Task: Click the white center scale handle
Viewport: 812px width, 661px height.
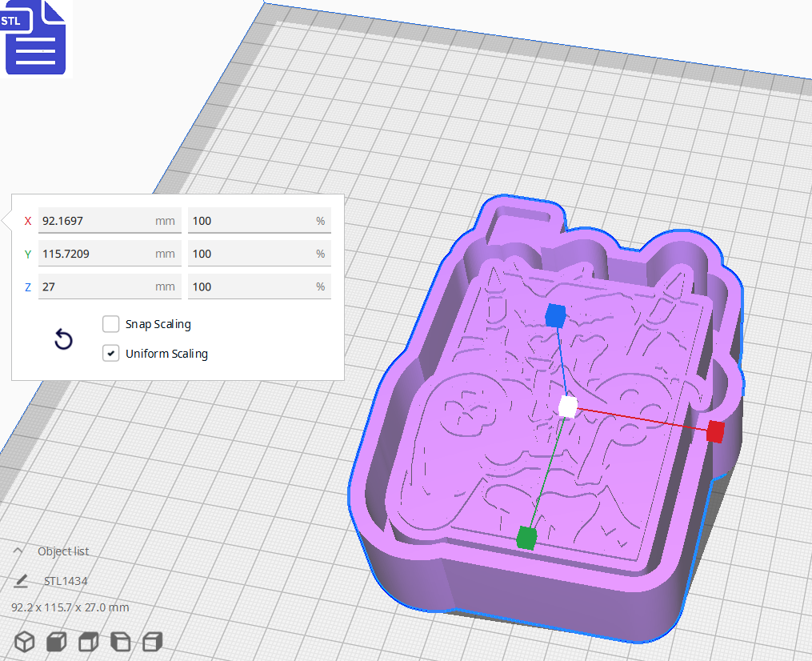Action: pyautogui.click(x=568, y=407)
